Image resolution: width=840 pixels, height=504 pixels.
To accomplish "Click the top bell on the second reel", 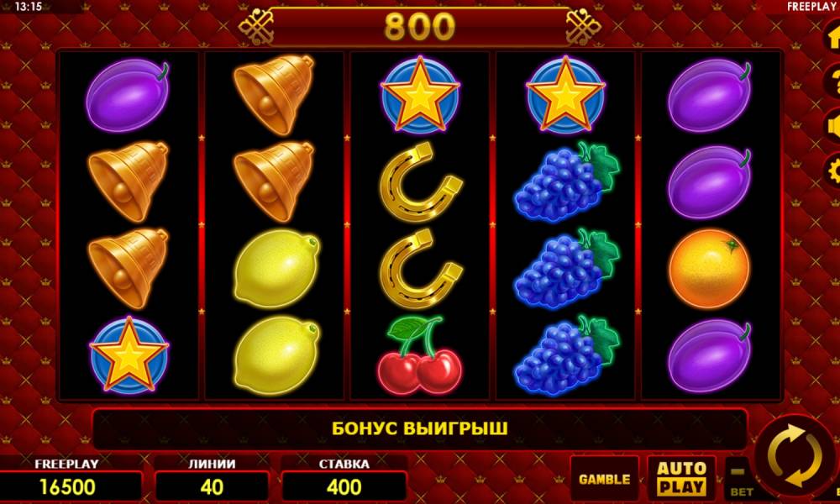I will pyautogui.click(x=274, y=95).
